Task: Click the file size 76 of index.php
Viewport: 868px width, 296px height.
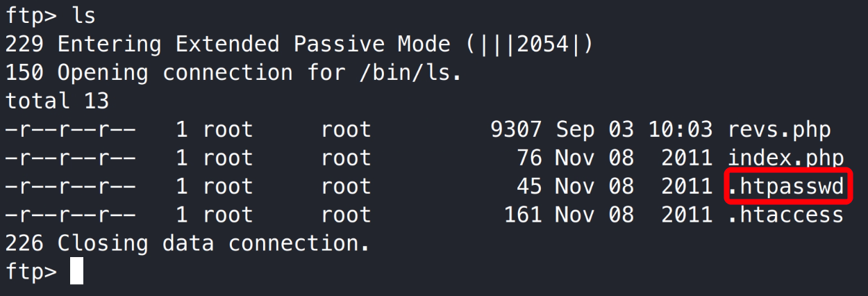Action: pos(528,158)
